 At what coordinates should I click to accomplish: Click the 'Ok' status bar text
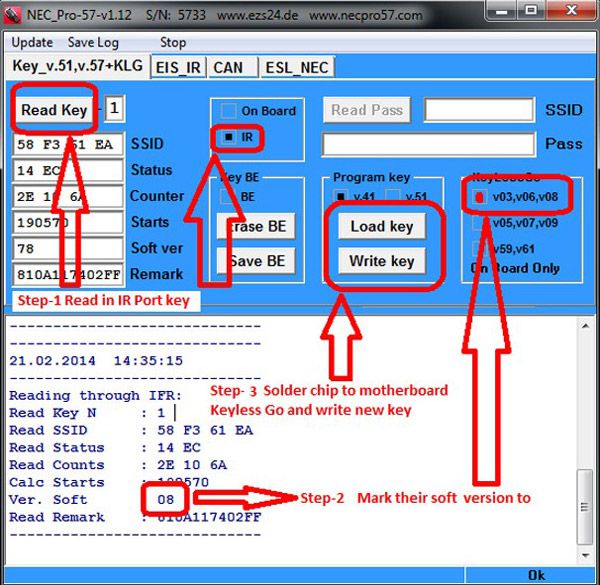pos(536,575)
